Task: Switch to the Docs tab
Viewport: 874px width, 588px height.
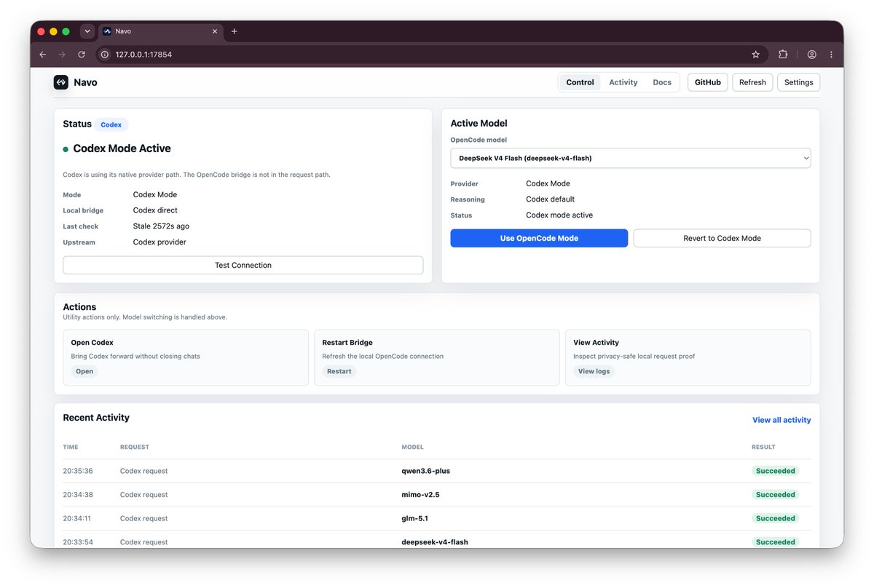Action: (x=662, y=82)
